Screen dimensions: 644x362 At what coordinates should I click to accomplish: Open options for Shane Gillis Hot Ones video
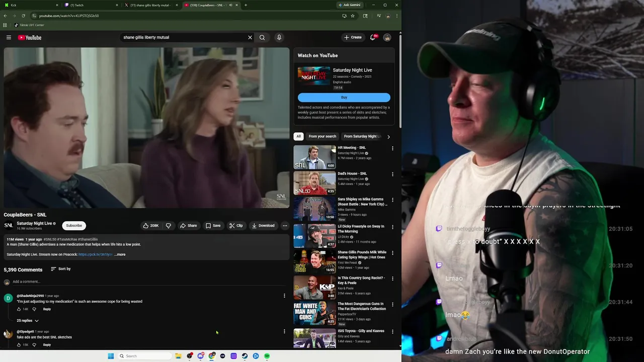392,253
